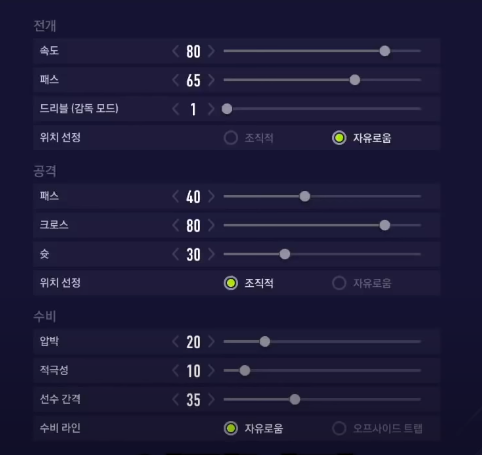Decrease 선수 간격 value with left arrow
Screen dimensions: 482x455
[176, 399]
